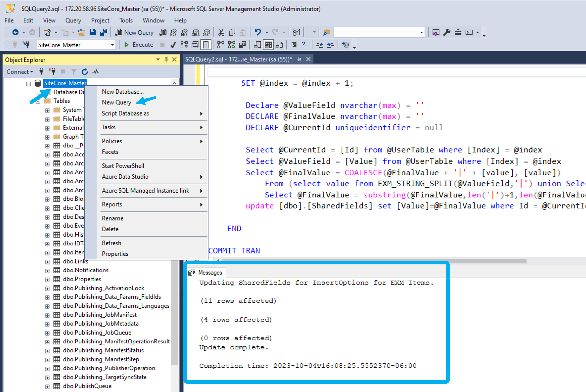This screenshot has height=392, width=586.
Task: Expand the dbo.Notifications table node
Action: [47, 271]
